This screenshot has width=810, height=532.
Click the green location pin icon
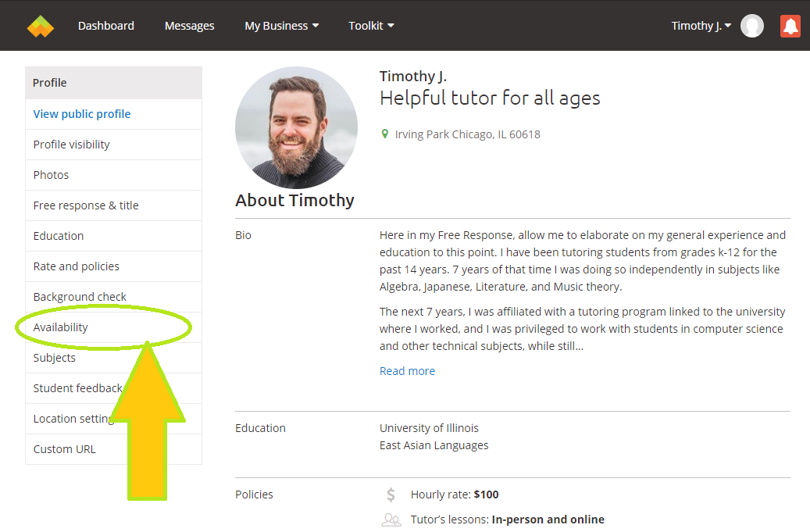[384, 134]
